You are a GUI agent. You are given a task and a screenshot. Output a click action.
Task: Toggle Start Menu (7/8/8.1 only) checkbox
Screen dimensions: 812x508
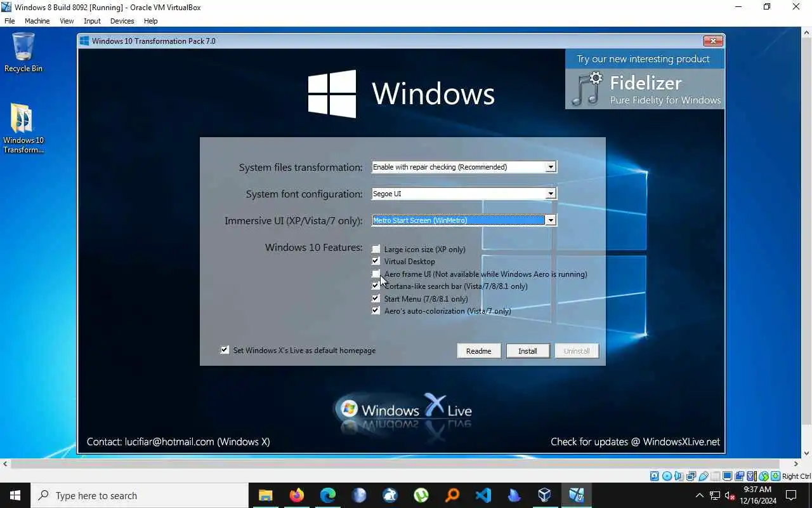click(x=376, y=298)
